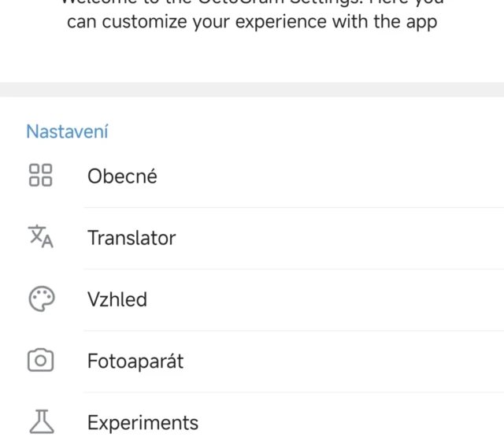The image size is (504, 441).
Task: Click separator line between Obecné and Translator
Action: 293,208
